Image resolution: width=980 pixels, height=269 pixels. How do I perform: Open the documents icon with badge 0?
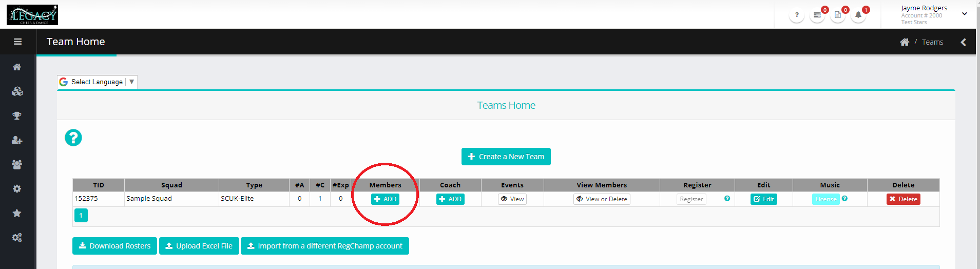click(838, 15)
